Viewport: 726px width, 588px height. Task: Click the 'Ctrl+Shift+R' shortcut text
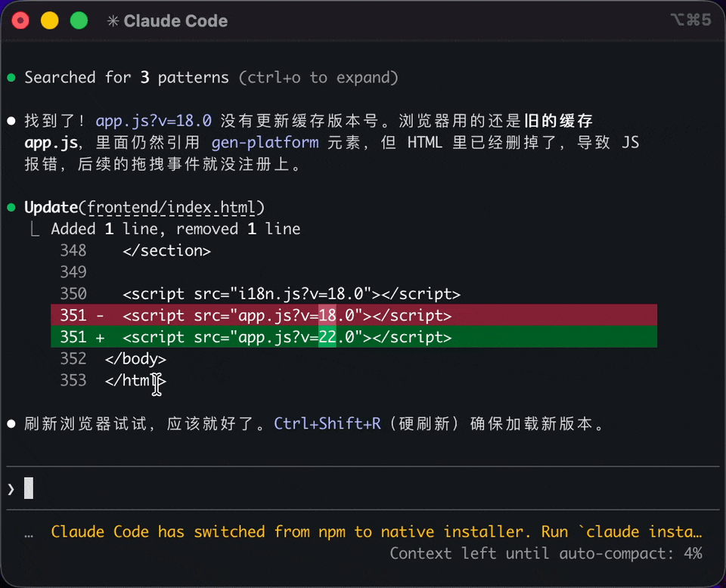[327, 423]
